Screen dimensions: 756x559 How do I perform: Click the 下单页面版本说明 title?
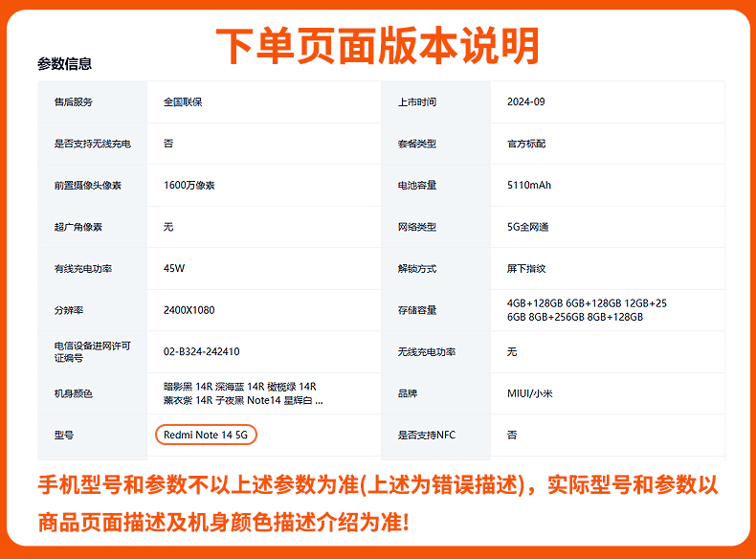click(377, 46)
